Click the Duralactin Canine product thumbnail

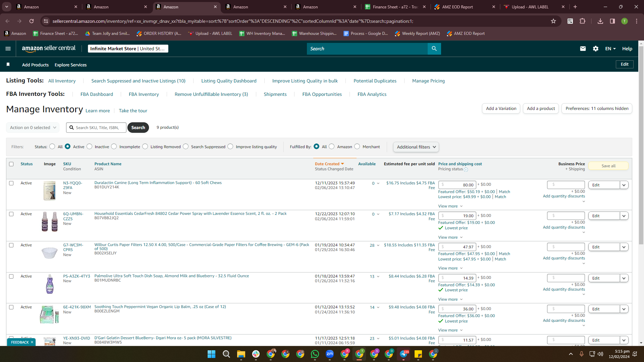click(50, 191)
